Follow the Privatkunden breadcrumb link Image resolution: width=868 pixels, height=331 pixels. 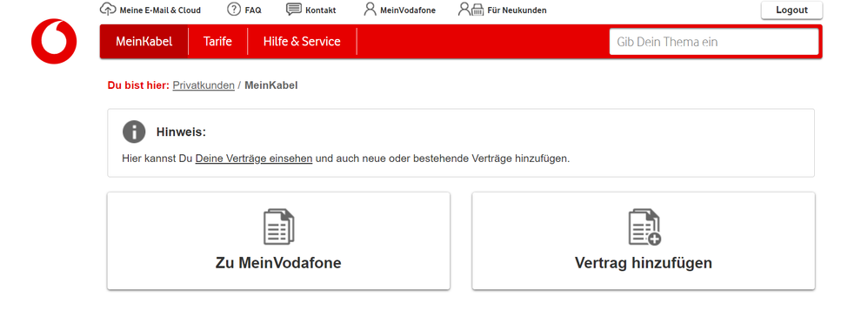pos(204,85)
